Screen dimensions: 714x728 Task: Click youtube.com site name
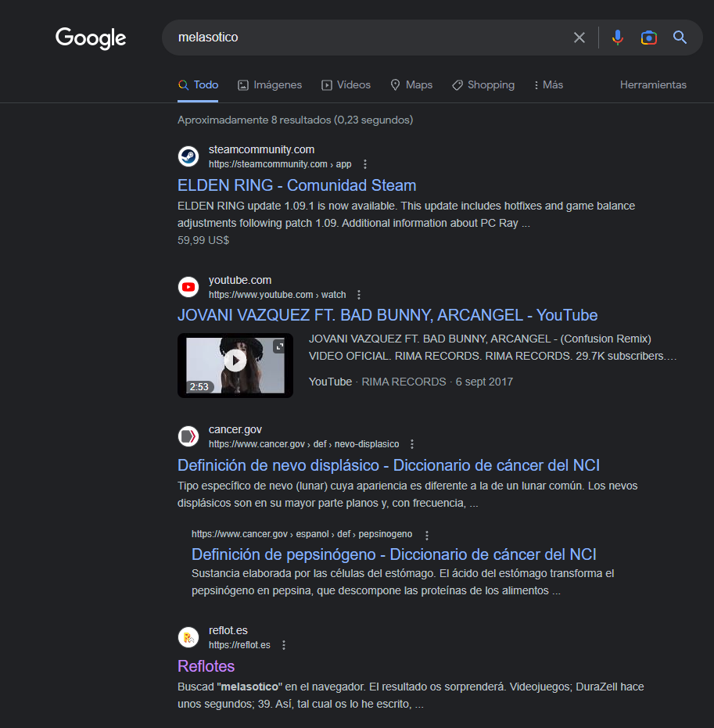pos(240,281)
